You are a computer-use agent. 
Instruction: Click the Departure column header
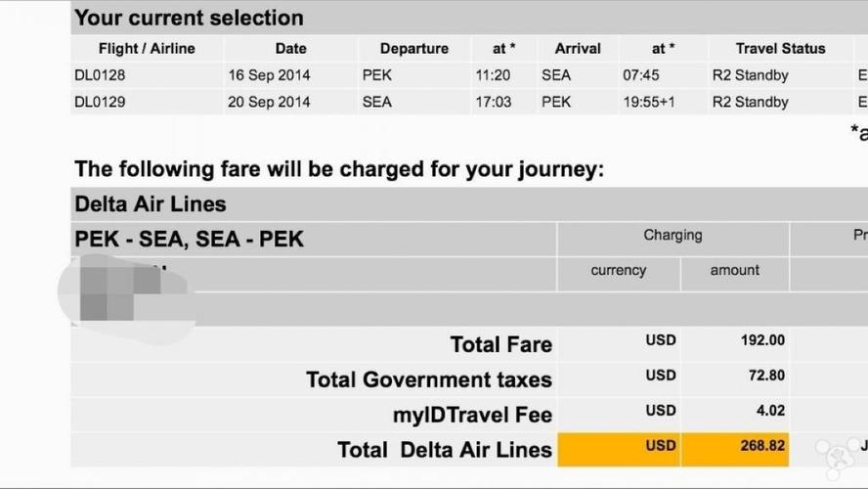click(x=414, y=49)
